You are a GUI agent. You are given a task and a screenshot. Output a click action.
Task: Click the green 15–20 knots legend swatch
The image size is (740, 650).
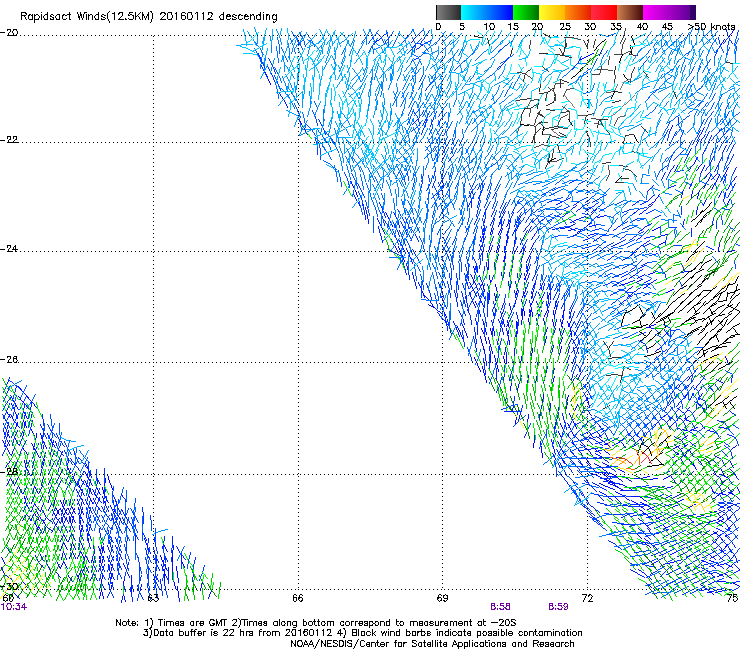[526, 12]
